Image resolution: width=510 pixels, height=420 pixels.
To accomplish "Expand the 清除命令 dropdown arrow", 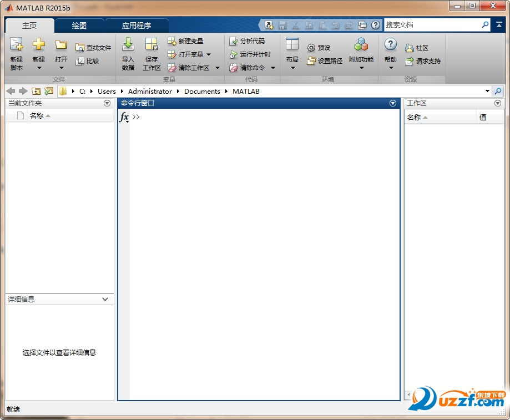I will [x=273, y=68].
